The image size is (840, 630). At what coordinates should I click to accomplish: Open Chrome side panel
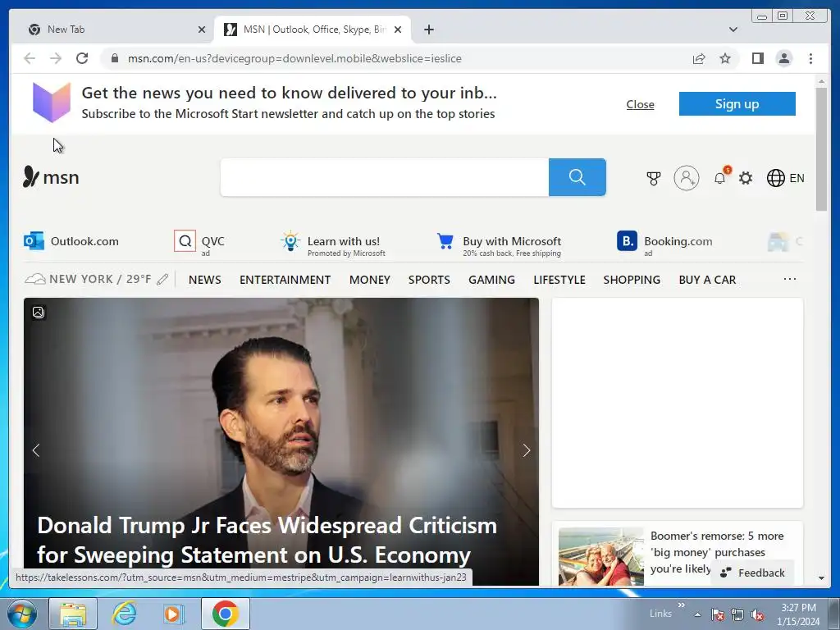[x=757, y=58]
